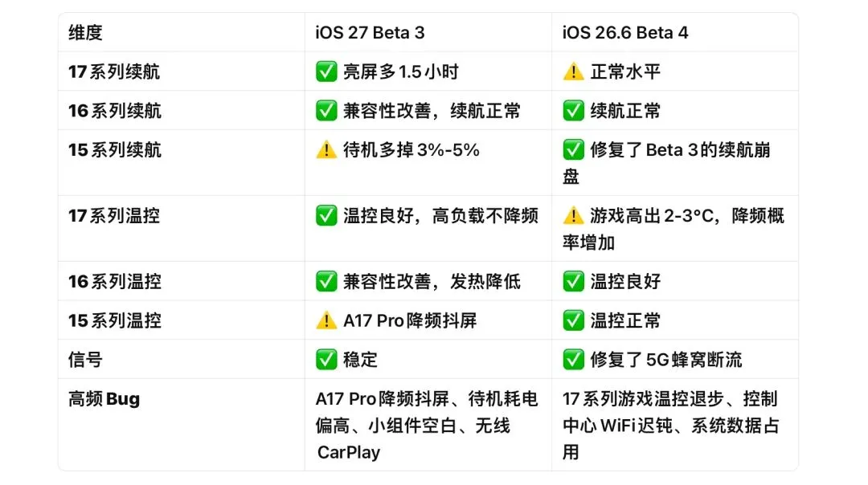Click warning icon beside 正常水平

tap(573, 71)
